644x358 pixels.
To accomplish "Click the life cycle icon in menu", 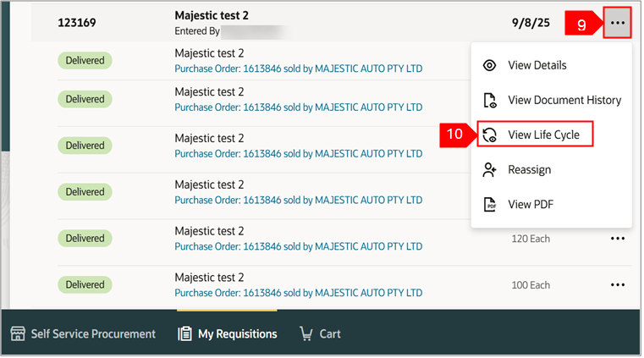I will click(x=489, y=135).
